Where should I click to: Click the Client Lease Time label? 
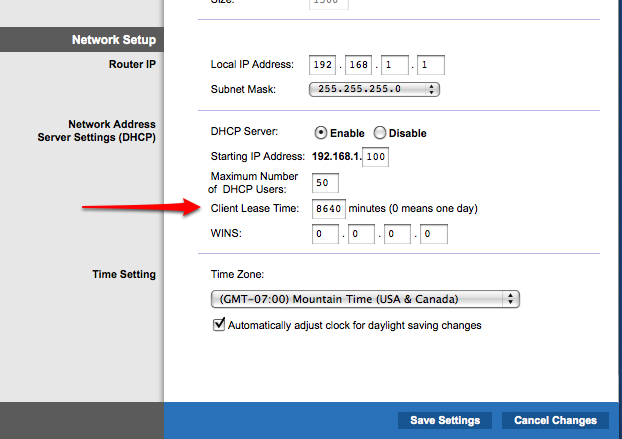[x=255, y=209]
